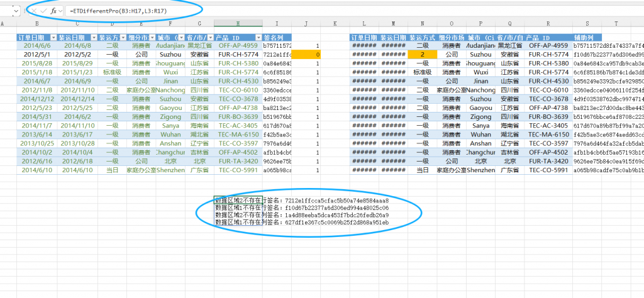The image size is (644, 298).
Task: Select column header A
Action: (x=3, y=24)
